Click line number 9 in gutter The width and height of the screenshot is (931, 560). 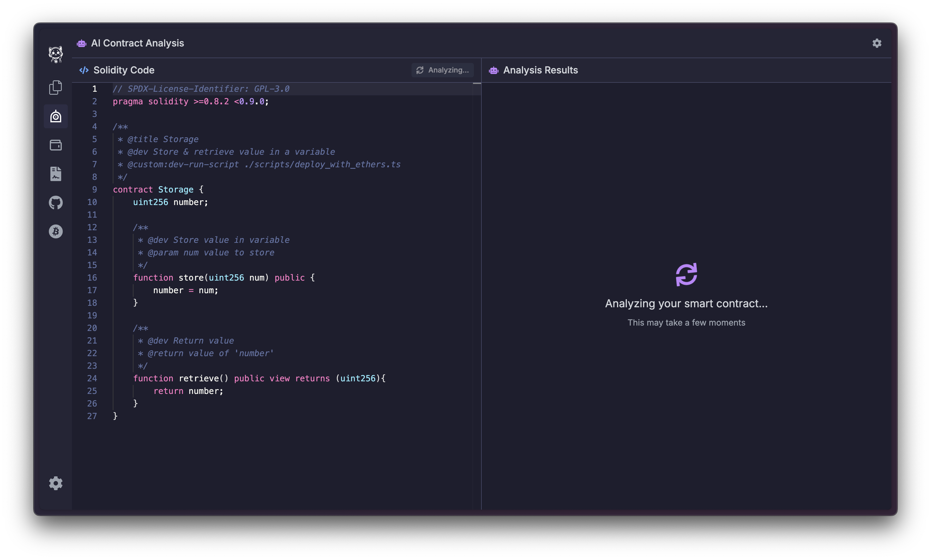(94, 189)
